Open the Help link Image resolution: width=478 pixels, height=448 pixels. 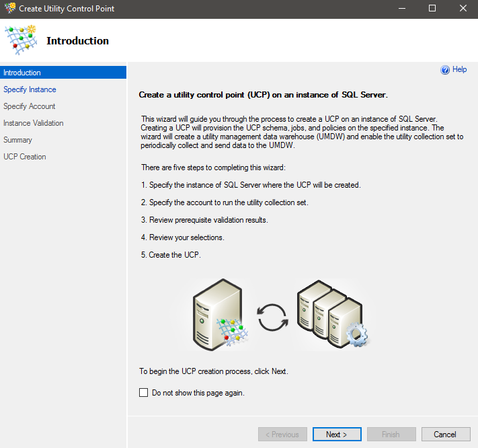[x=459, y=69]
